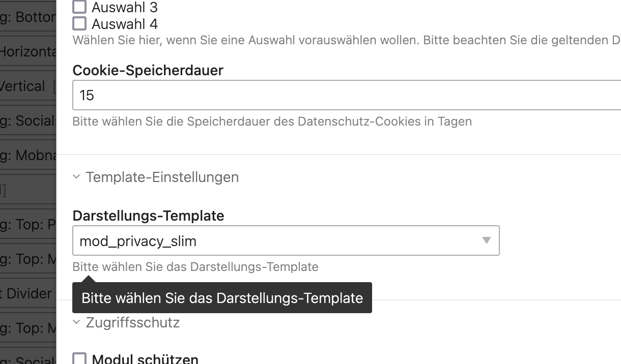Click the Auswahl 3 label text
Viewport: 621px width, 364px height.
[x=125, y=7]
